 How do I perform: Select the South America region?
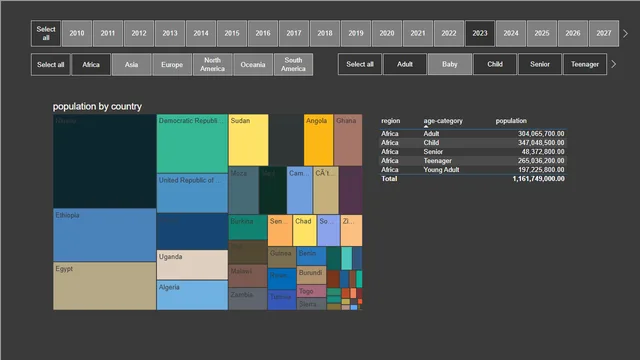pos(293,64)
